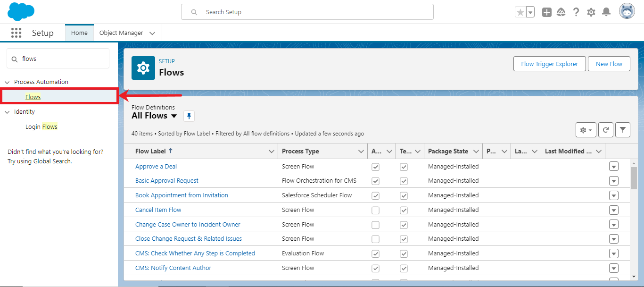This screenshot has width=644, height=287.
Task: Refresh the flow list
Action: tap(606, 130)
